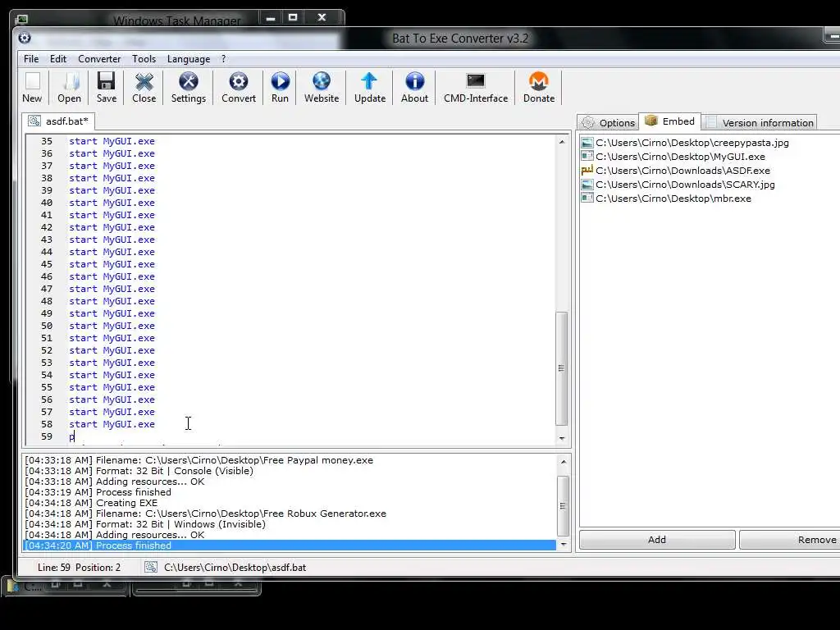840x630 pixels.
Task: Select embedded file Downloads\SCARY.jpg
Action: 685,185
